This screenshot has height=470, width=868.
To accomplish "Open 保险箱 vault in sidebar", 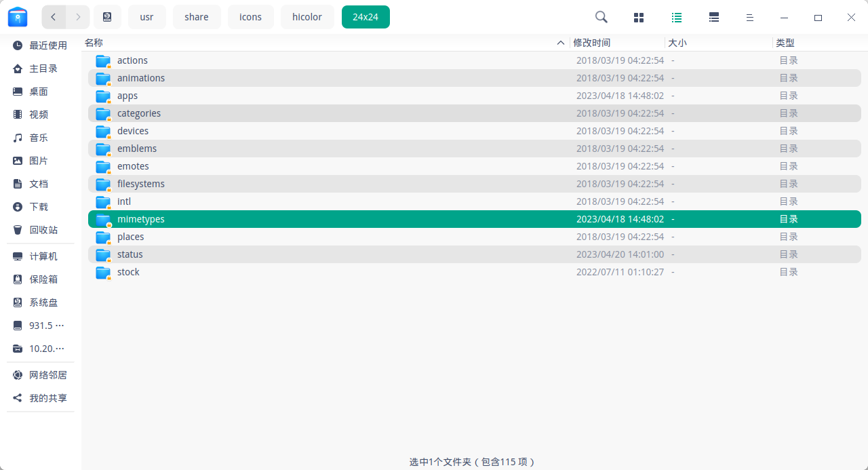I will (43, 279).
